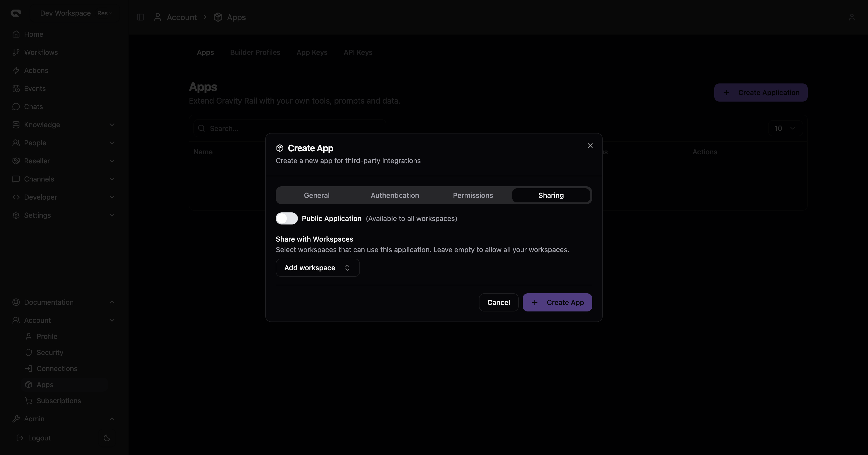Click the Actions column header
The image size is (868, 455).
point(704,152)
